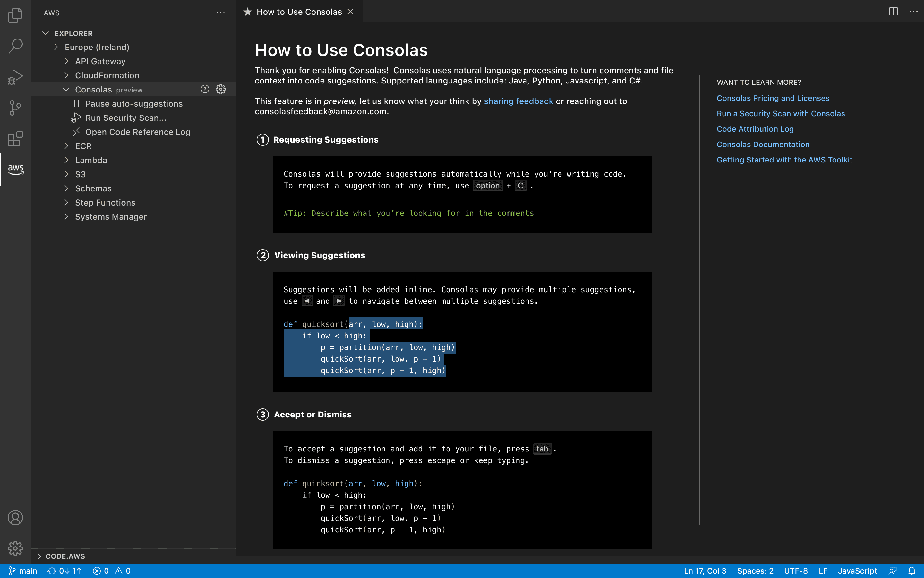Click the next suggestion right arrow key

point(339,301)
